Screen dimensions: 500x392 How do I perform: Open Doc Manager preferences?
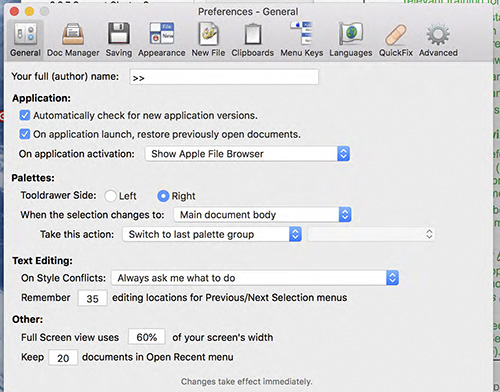(73, 39)
